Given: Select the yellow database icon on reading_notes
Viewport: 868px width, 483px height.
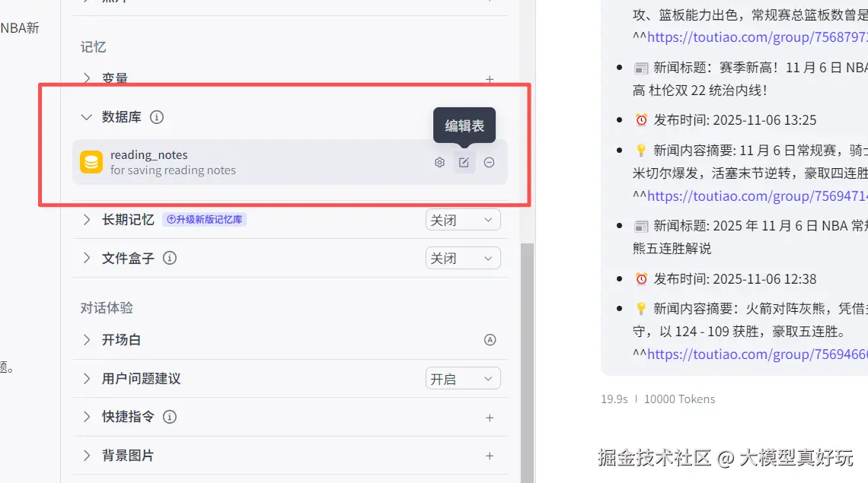Looking at the screenshot, I should tap(92, 162).
